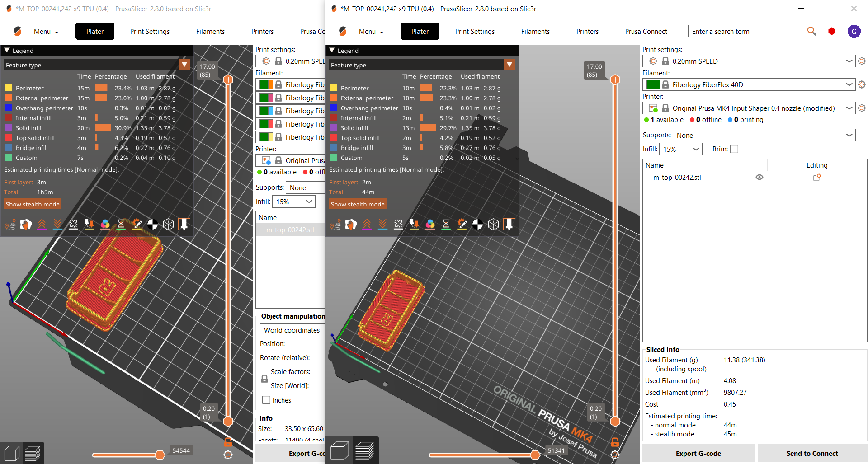The height and width of the screenshot is (464, 868).
Task: Switch to sliced layers preview in right window
Action: 364,451
